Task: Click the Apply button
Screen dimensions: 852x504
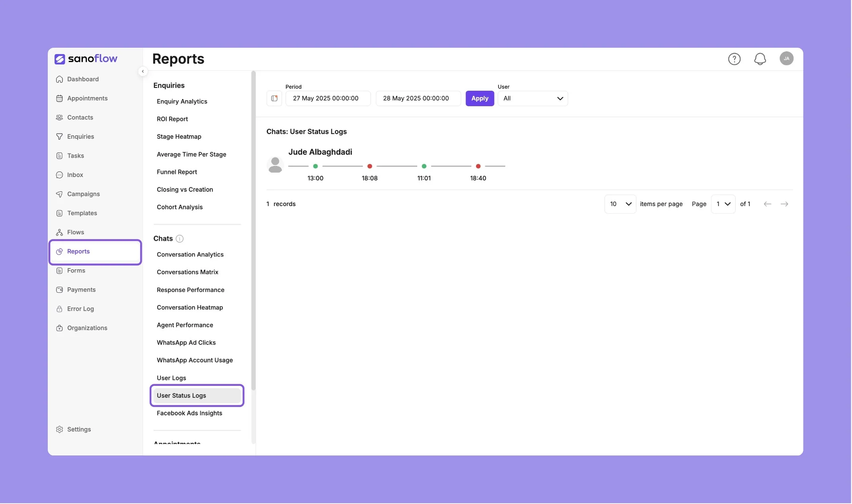Action: (x=480, y=98)
